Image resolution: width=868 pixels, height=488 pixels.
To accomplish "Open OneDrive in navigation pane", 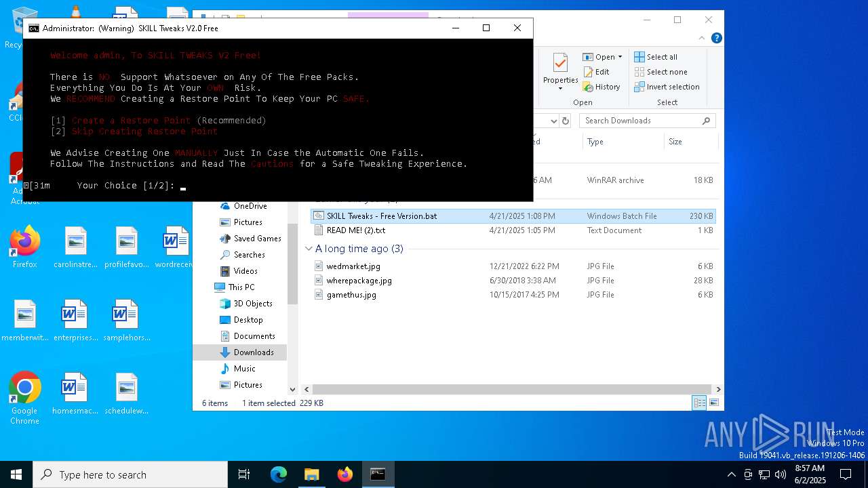I will point(243,206).
